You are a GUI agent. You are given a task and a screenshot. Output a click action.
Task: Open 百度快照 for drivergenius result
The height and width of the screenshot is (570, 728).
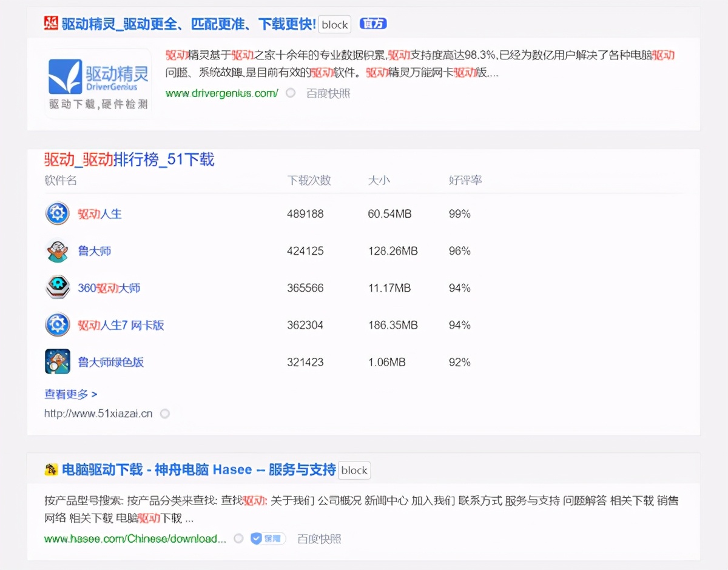(328, 93)
